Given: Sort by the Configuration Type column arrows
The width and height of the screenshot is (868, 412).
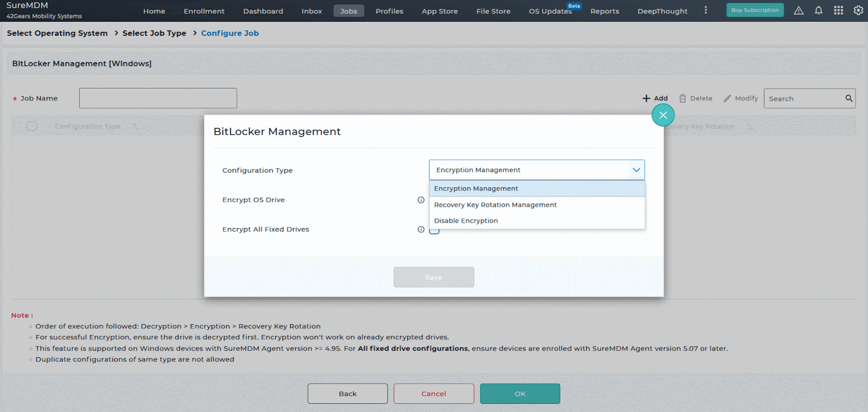Looking at the screenshot, I should click(136, 126).
